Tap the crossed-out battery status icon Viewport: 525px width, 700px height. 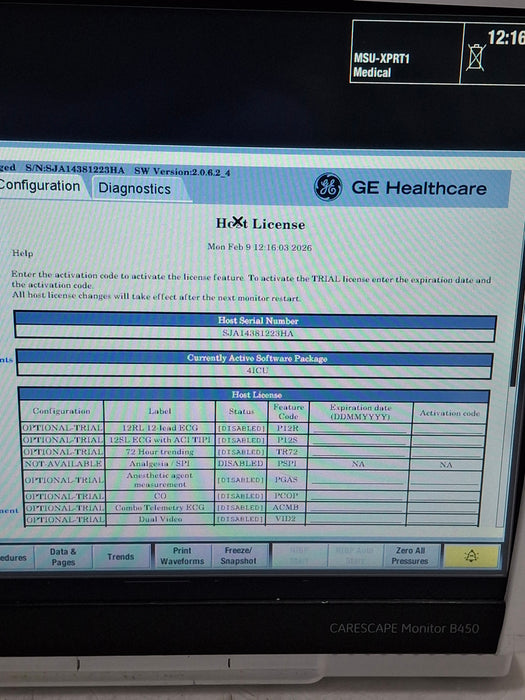point(475,57)
